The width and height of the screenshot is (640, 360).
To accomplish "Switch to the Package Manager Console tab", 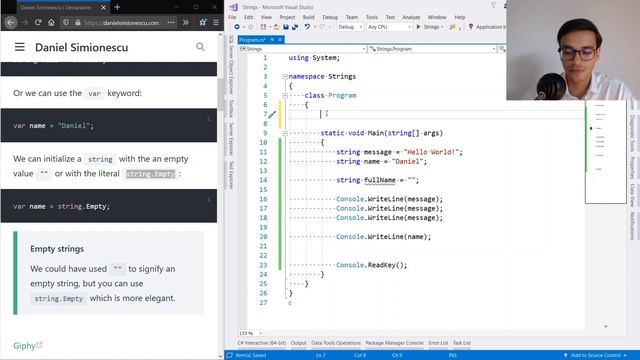I will click(394, 343).
